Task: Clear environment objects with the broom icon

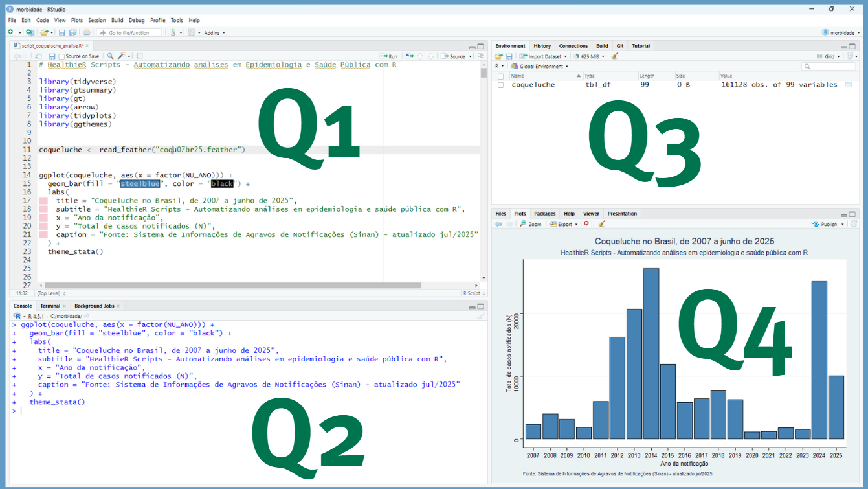Action: pos(615,56)
